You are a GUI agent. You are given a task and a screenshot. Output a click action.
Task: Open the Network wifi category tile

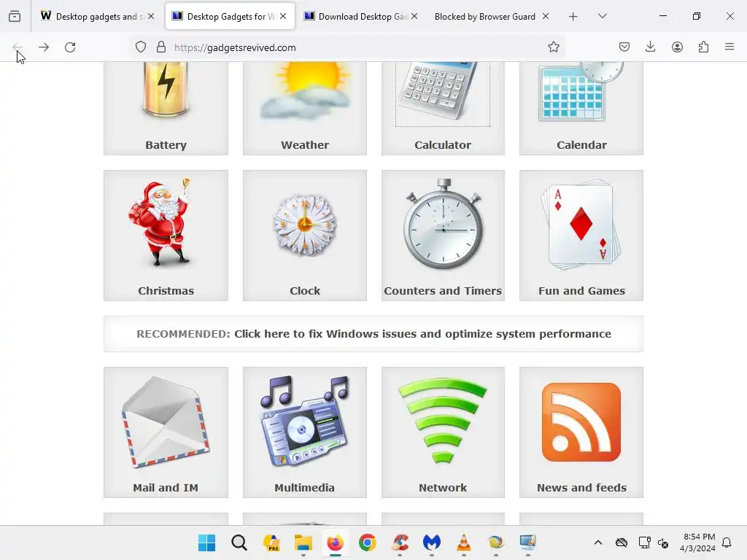pyautogui.click(x=443, y=432)
